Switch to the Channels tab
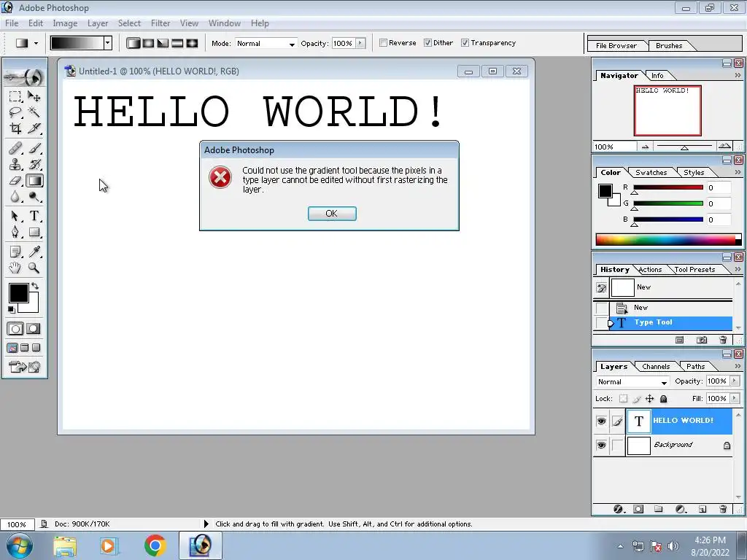 click(656, 367)
